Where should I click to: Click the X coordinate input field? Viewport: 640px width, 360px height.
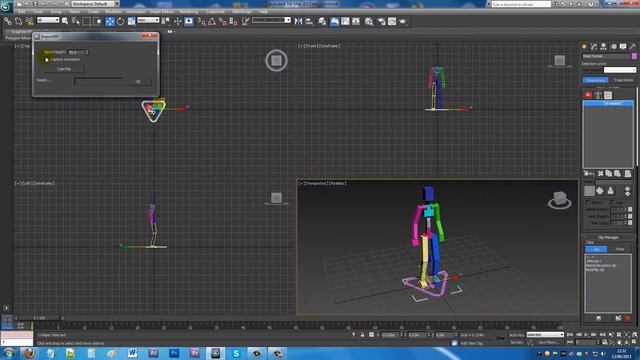point(390,335)
